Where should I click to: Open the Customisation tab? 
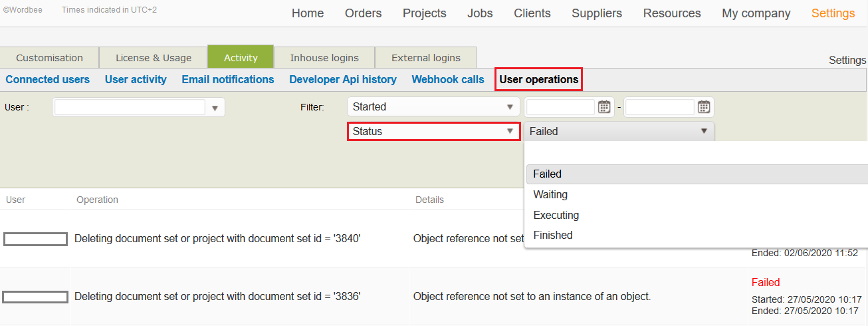tap(49, 58)
